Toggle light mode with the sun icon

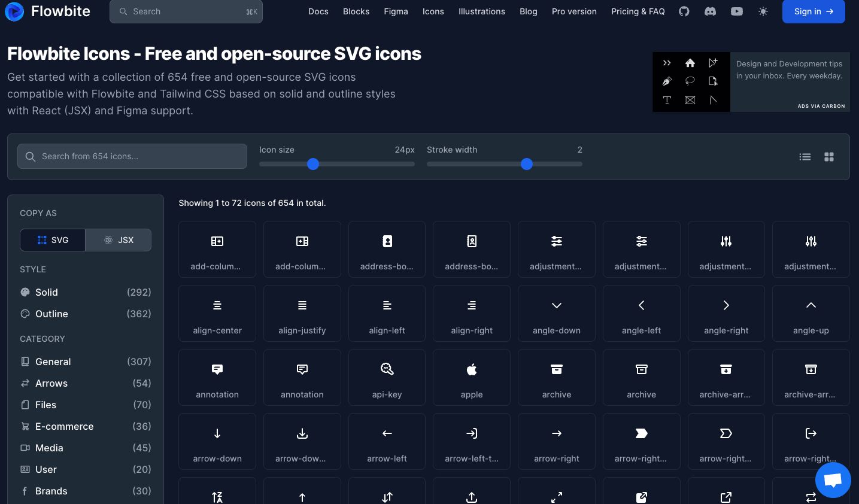coord(763,11)
